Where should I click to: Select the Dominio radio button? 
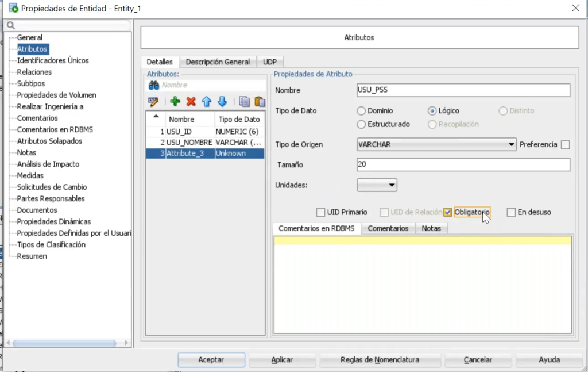(361, 111)
